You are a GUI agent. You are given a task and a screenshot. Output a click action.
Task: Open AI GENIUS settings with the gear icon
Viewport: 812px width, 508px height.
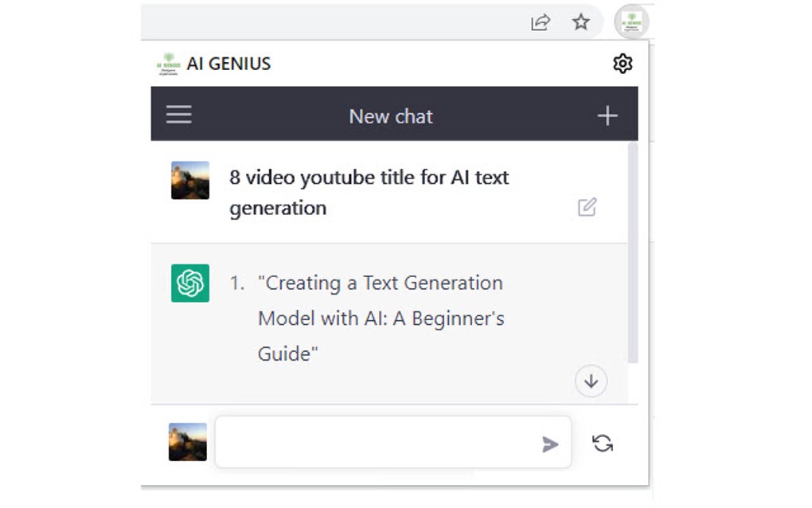click(623, 64)
